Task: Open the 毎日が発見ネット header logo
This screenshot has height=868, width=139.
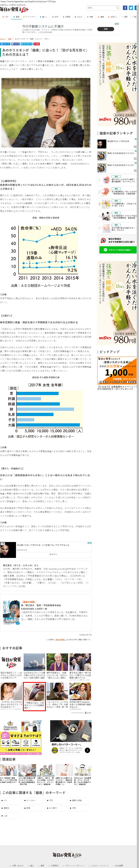Action: coord(14,9)
